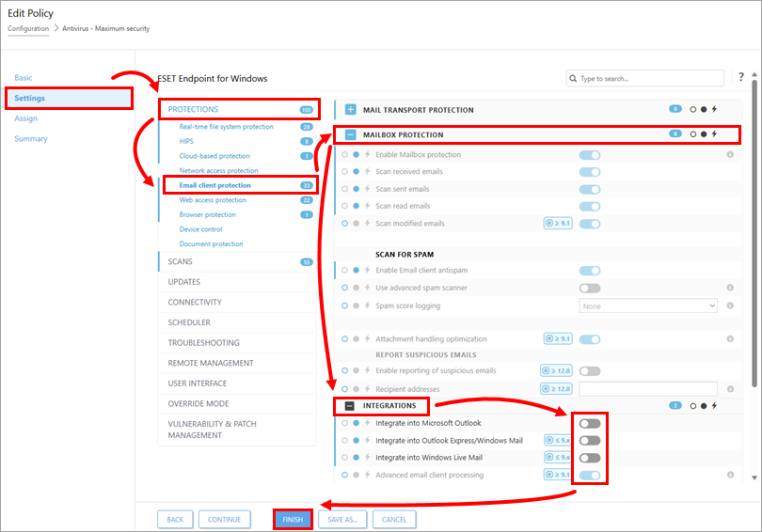Image resolution: width=762 pixels, height=532 pixels.
Task: Go to the Basic step
Action: 24,78
